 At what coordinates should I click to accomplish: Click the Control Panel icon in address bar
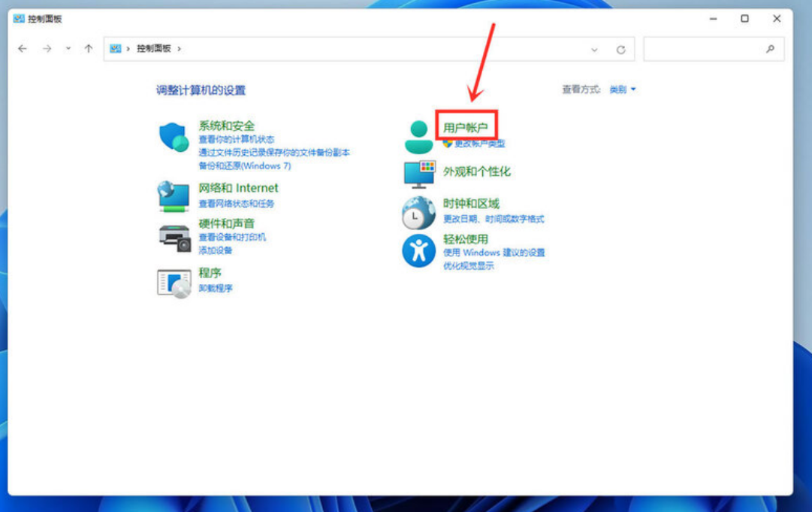[115, 49]
